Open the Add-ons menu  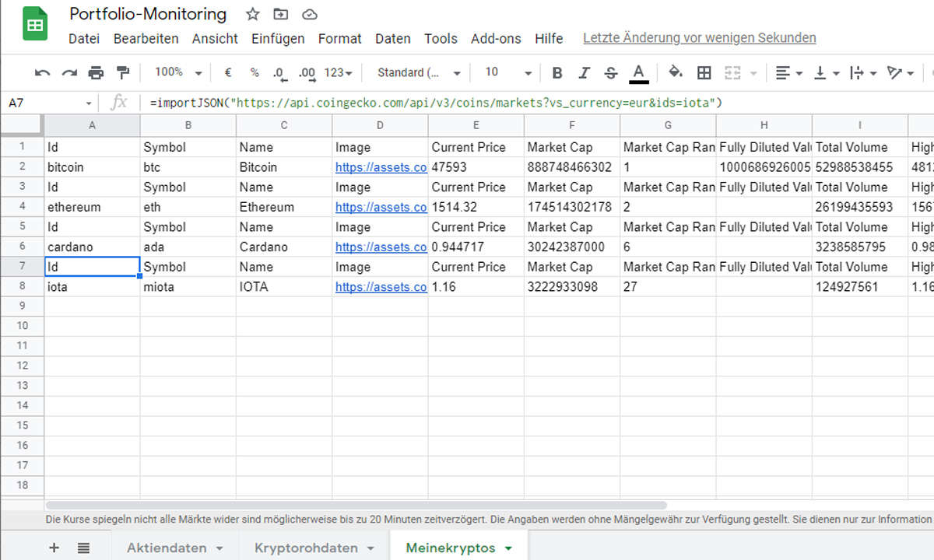(x=496, y=38)
